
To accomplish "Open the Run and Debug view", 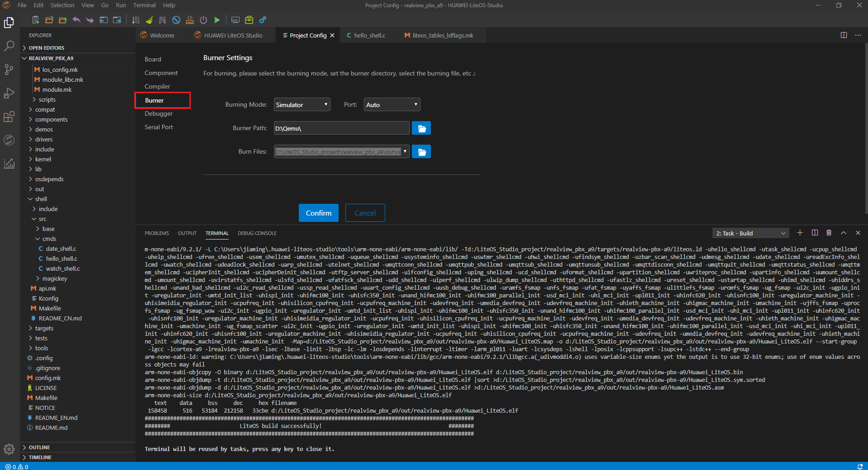I will coord(9,93).
